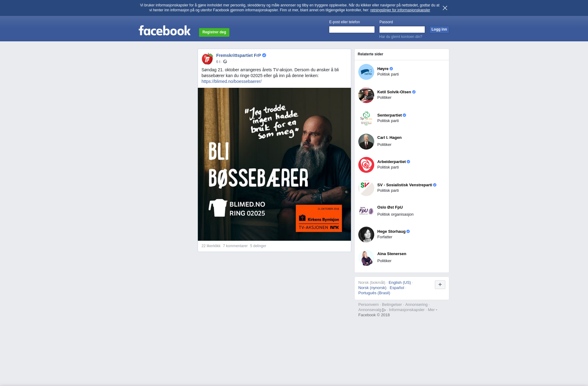588x386 pixels.
Task: Open the SV party logo
Action: pos(366,188)
